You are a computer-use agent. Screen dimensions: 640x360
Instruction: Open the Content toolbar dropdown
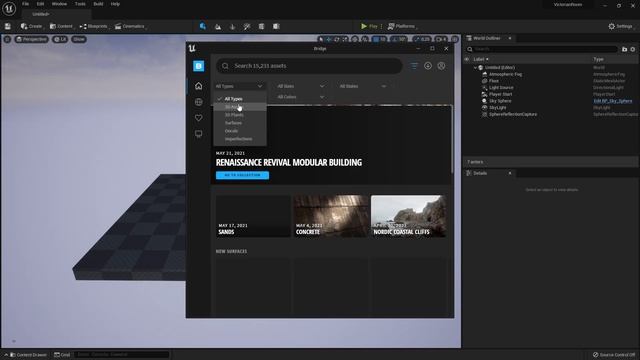click(x=62, y=27)
